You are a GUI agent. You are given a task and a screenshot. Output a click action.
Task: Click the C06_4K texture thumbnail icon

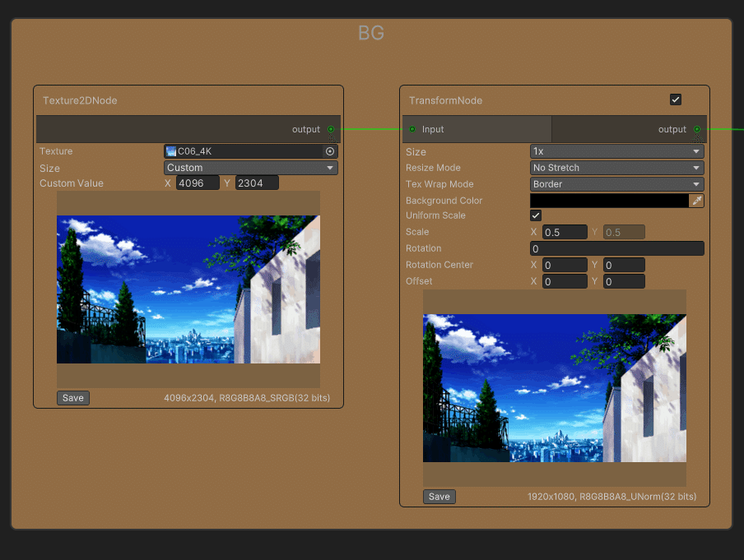(x=171, y=151)
